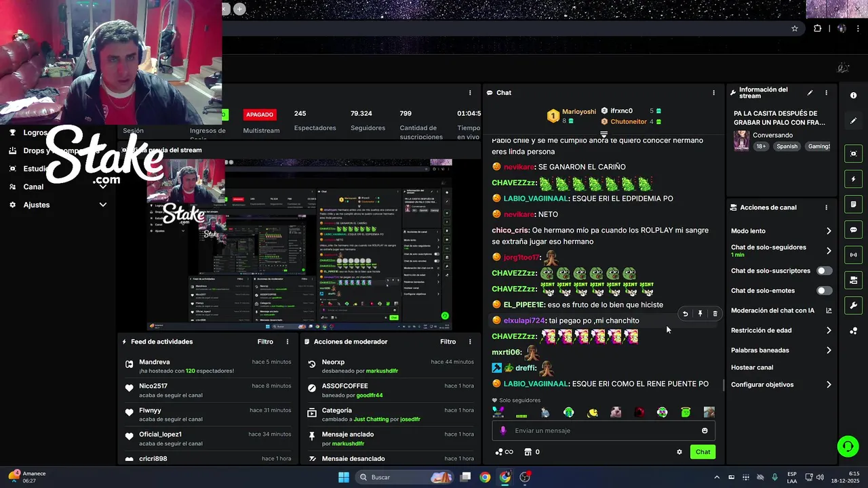Delete the hovered chat message with trash icon
Screen dimensions: 868x488
tap(715, 314)
